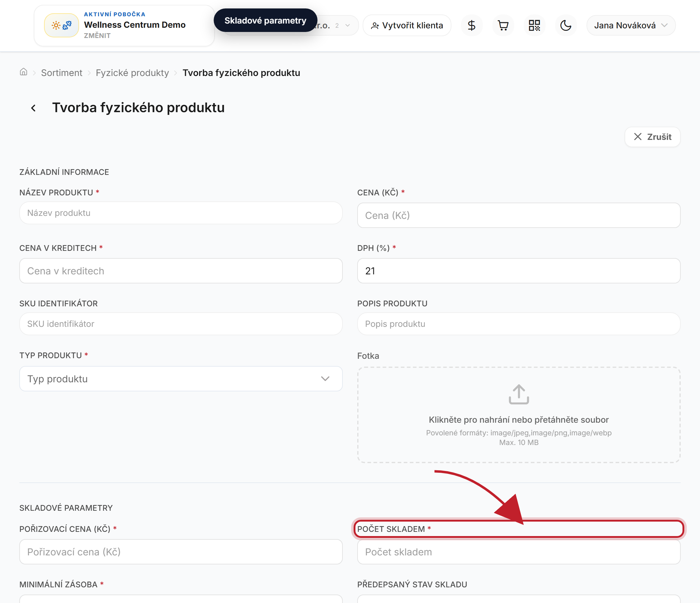Open the Fyzické produkty breadcrumb link
The width and height of the screenshot is (700, 603).
(x=132, y=73)
